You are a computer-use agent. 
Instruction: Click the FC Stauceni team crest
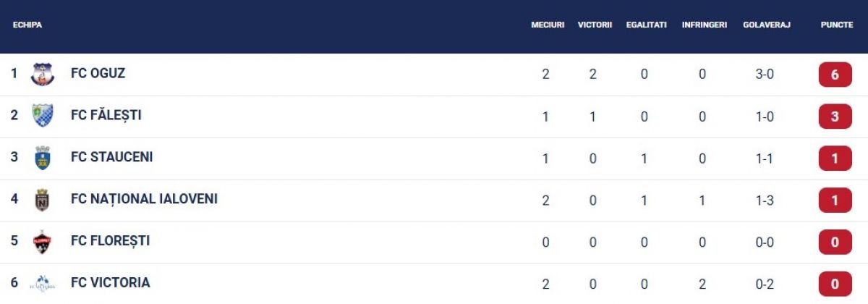(43, 158)
